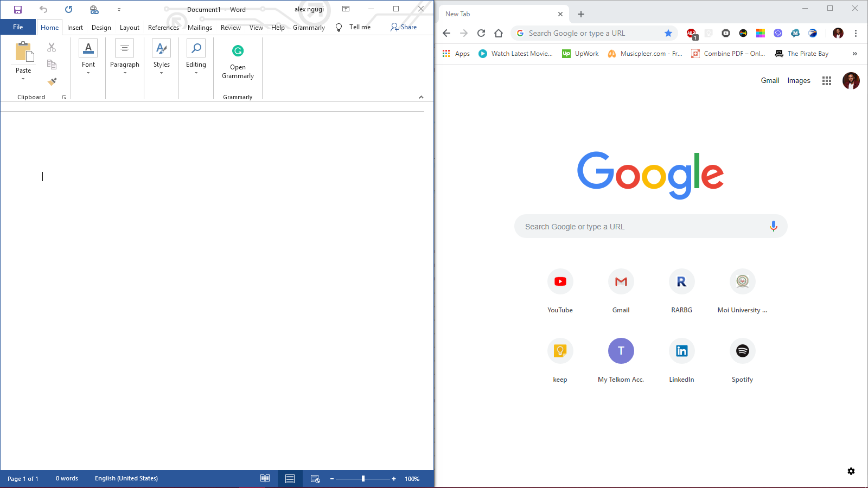Click the Save icon in Word

18,10
